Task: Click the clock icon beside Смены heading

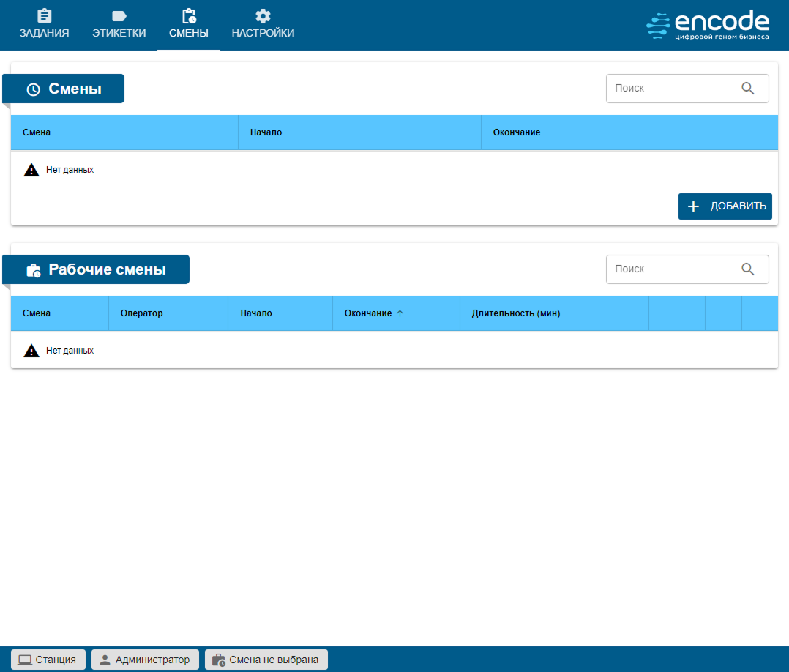Action: [33, 89]
